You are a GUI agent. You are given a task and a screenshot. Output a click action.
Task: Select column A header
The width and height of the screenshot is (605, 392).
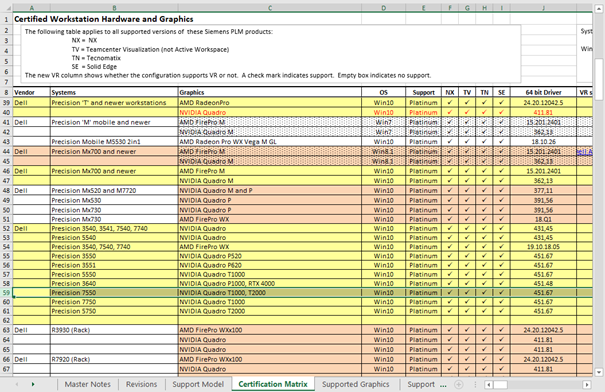click(x=32, y=8)
